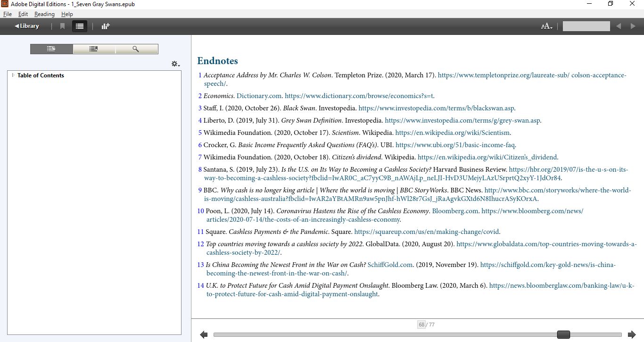Open the File menu
644x342 pixels.
[x=8, y=14]
